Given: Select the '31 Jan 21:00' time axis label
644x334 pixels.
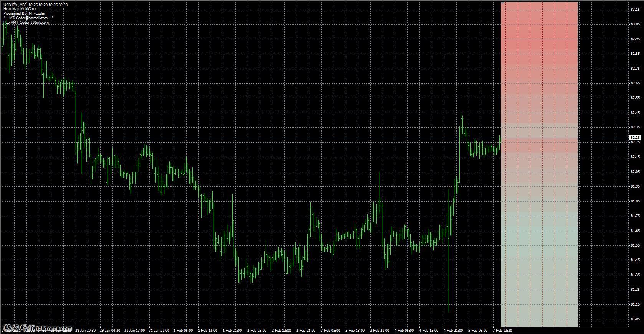Looking at the screenshot, I should tap(159, 330).
